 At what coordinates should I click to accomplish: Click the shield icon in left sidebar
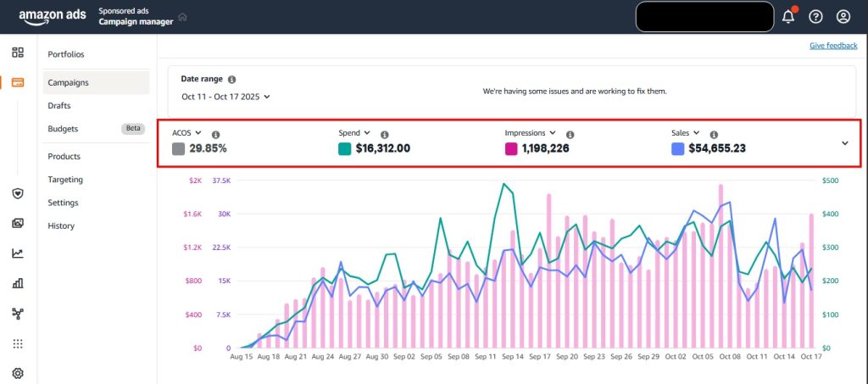18,194
